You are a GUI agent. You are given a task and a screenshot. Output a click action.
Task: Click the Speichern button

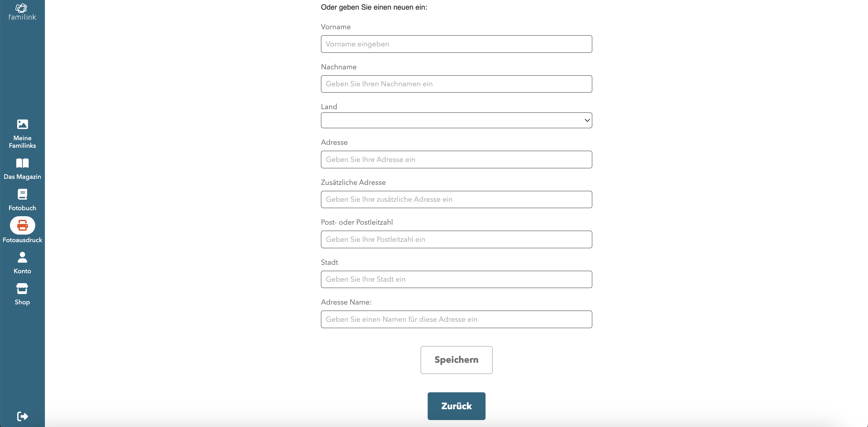tap(456, 360)
